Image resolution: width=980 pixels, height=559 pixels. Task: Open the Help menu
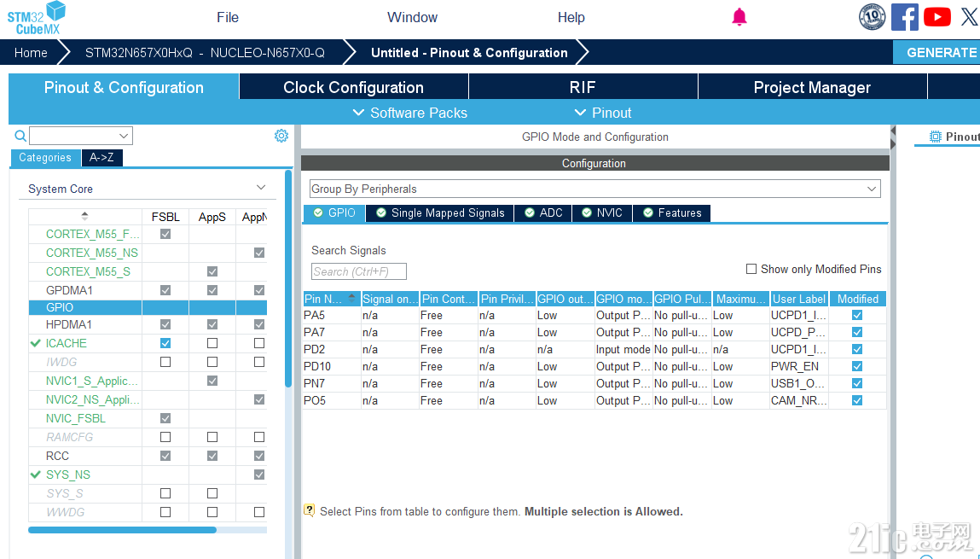tap(571, 18)
